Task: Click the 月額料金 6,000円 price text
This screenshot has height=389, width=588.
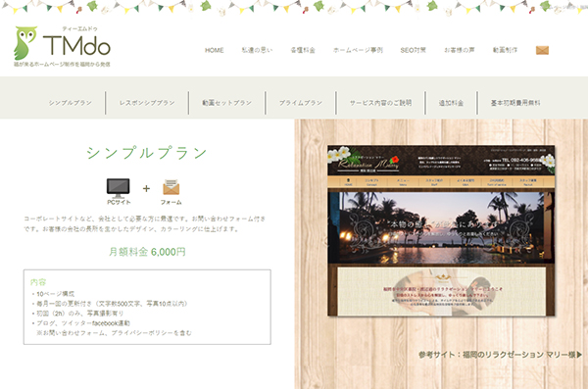Action: (x=147, y=252)
